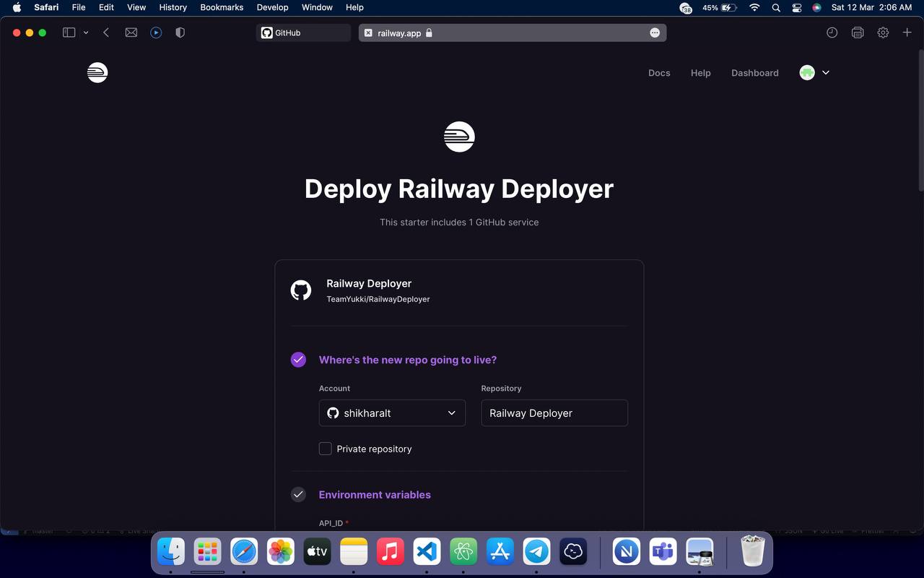Expand the sidebar tab group chevron
The height and width of the screenshot is (578, 924).
(x=86, y=33)
